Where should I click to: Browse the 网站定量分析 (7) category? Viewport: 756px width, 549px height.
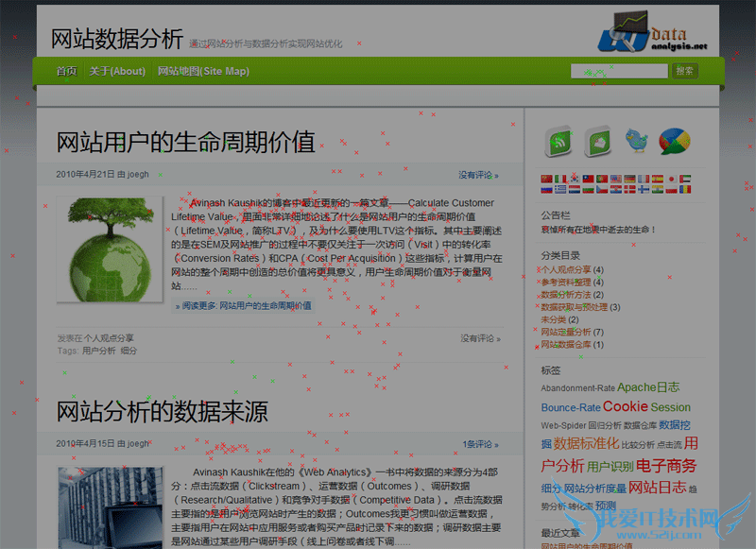[564, 332]
